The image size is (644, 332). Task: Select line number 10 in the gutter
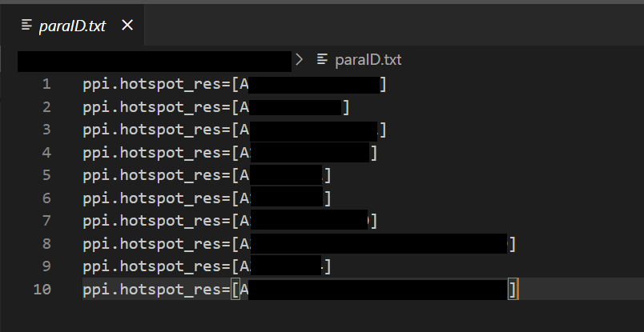(x=42, y=289)
